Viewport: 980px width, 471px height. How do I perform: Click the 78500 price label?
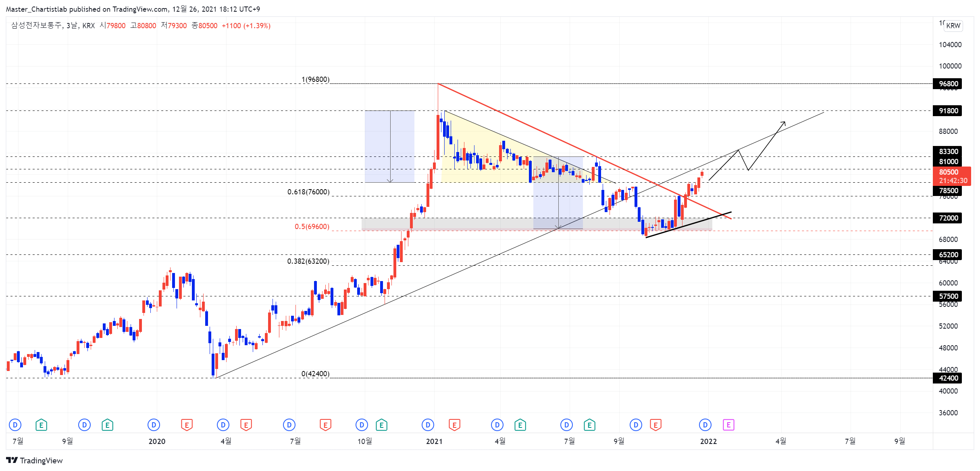[x=947, y=191]
